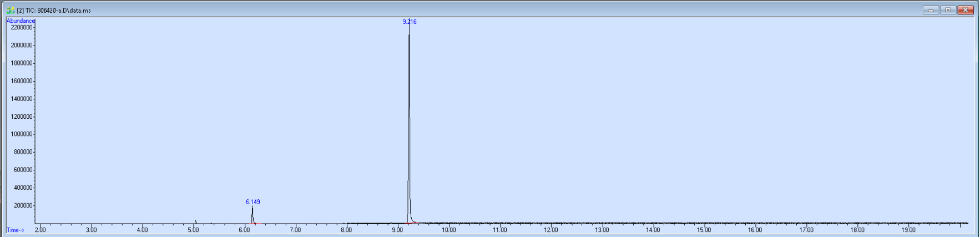The width and height of the screenshot is (980, 237).
Task: Click the 2200000 abundance axis value
Action: click(22, 28)
